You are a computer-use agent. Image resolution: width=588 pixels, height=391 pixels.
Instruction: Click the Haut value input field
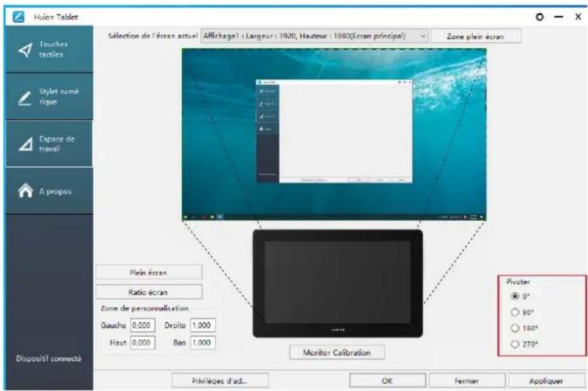coord(143,342)
